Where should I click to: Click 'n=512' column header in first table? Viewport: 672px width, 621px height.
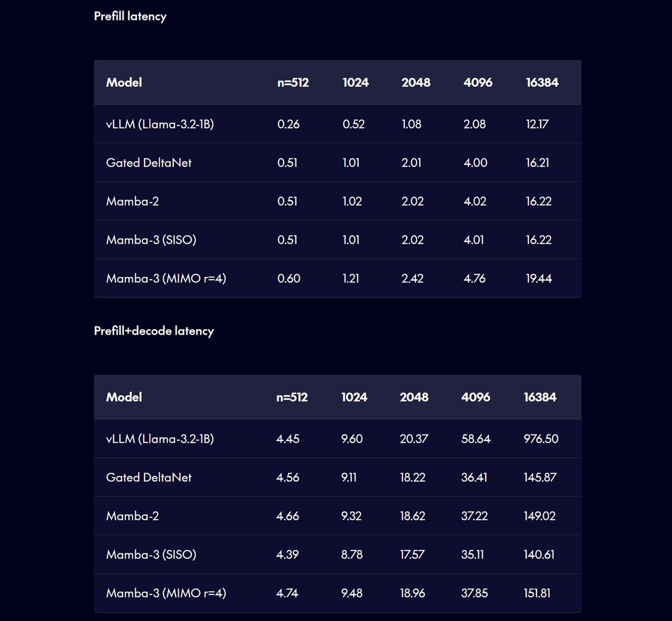click(293, 83)
